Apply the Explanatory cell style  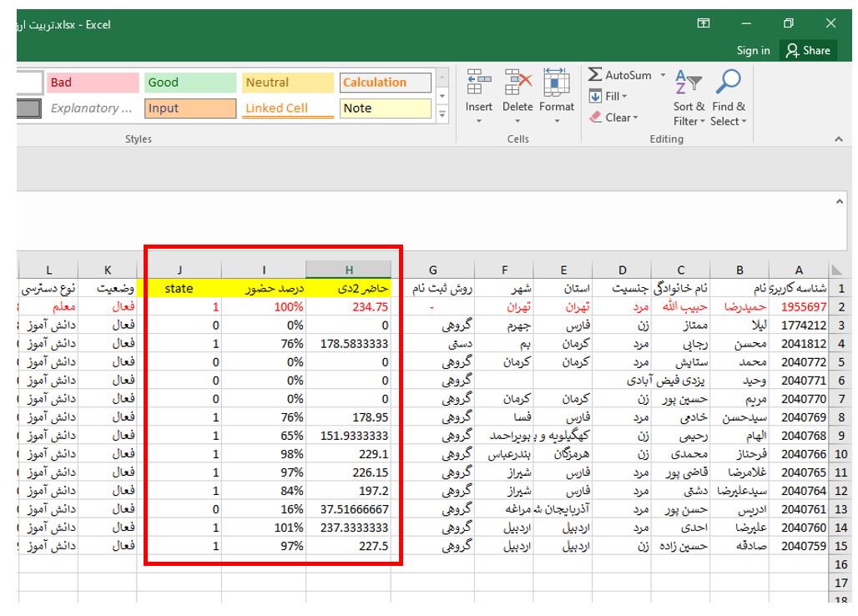pyautogui.click(x=93, y=109)
